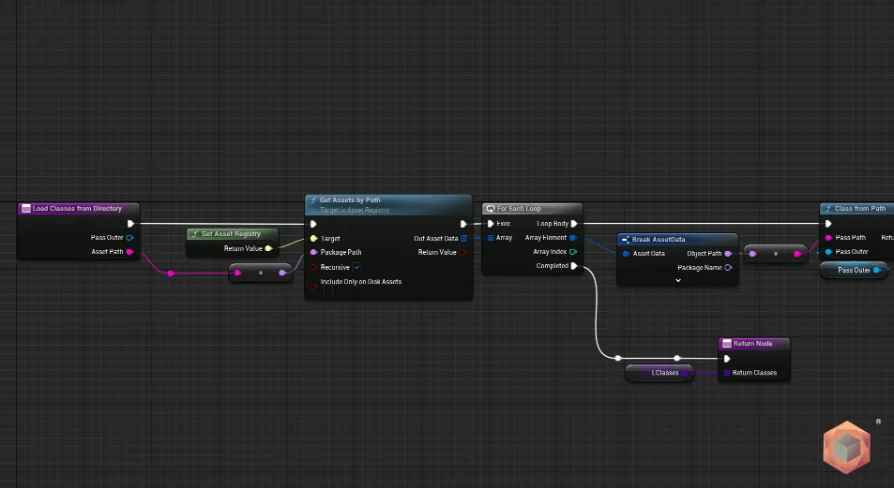Select the For Each Loop node title
Viewport: 894px width, 488px height.
(518, 209)
